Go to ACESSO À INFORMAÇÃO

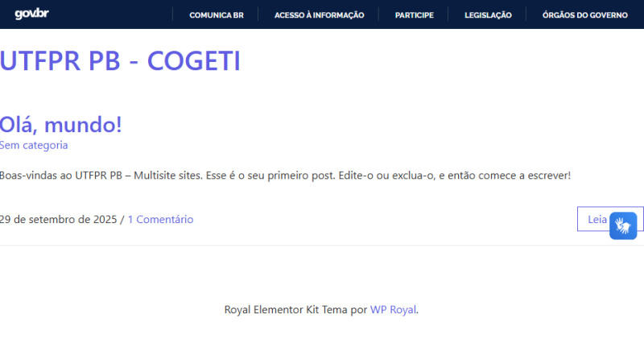pyautogui.click(x=319, y=14)
